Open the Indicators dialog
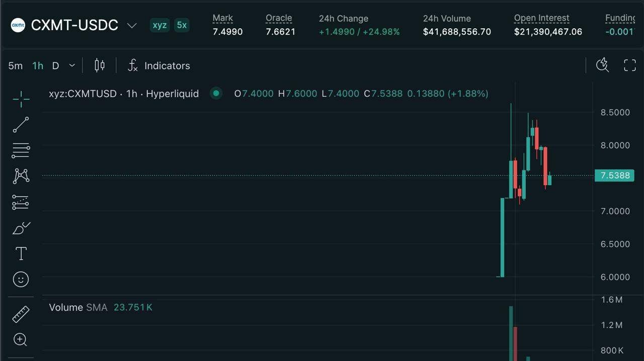644x361 pixels. point(158,65)
